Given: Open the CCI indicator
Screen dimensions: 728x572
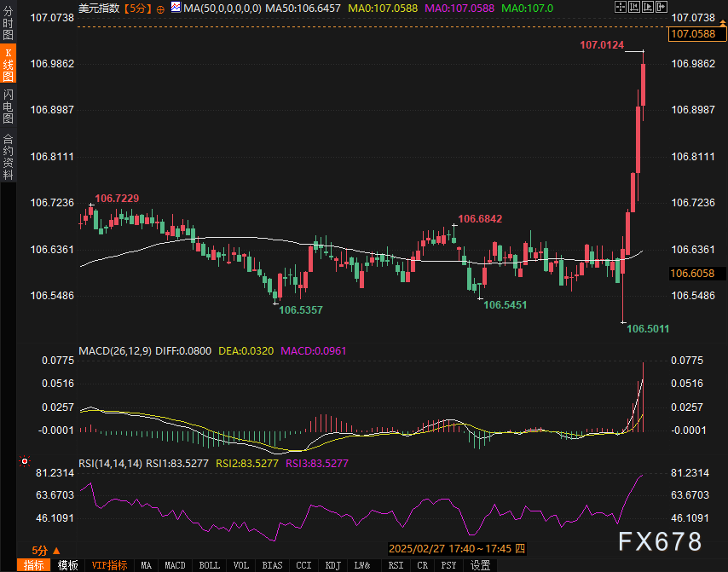Looking at the screenshot, I should point(303,565).
